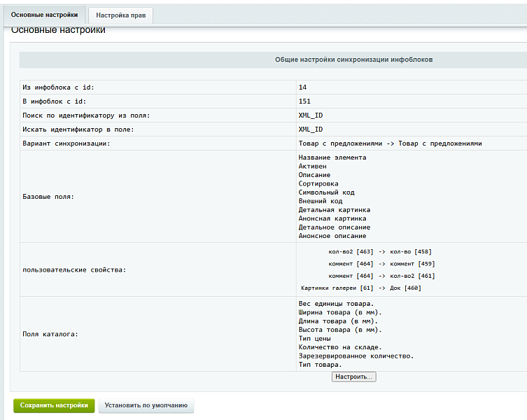Image resolution: width=527 pixels, height=420 pixels.
Task: Click the Детальная картинка base field
Action: pos(335,210)
